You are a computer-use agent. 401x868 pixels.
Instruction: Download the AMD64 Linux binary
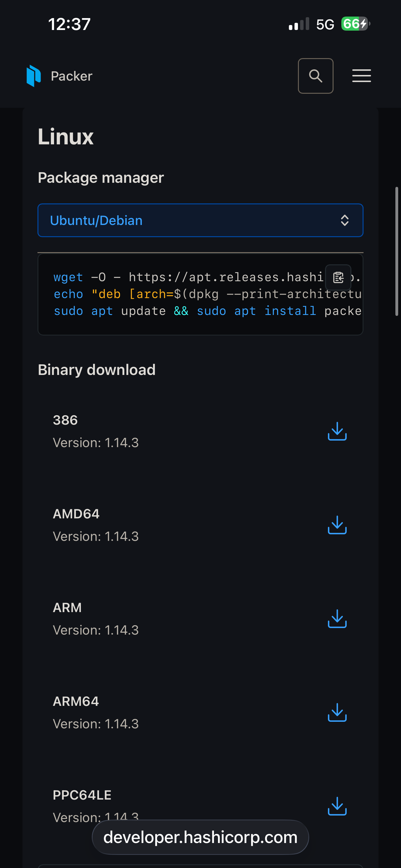[337, 525]
